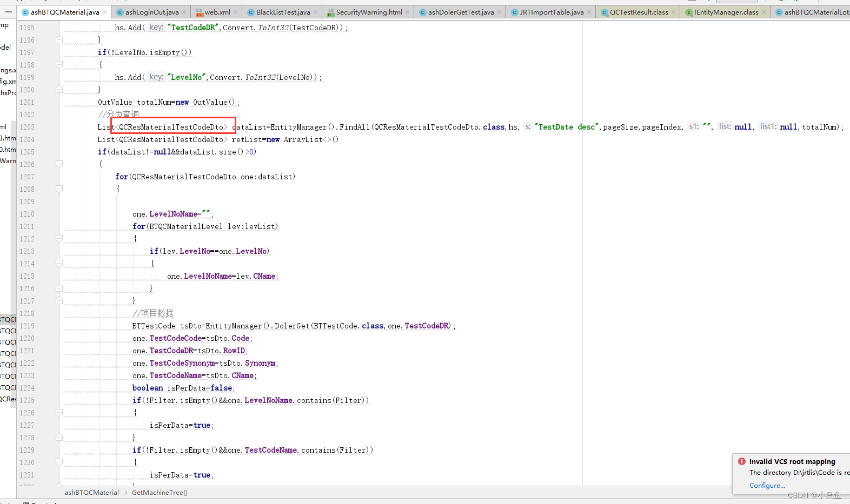Viewport: 850px width, 504px height.
Task: Close the ashBTQCMaterial.java tab
Action: [x=105, y=12]
